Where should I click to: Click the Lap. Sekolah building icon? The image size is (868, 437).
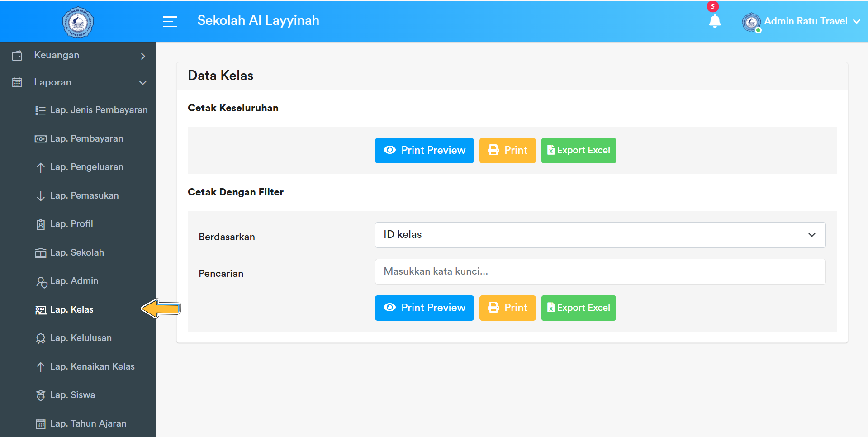40,252
